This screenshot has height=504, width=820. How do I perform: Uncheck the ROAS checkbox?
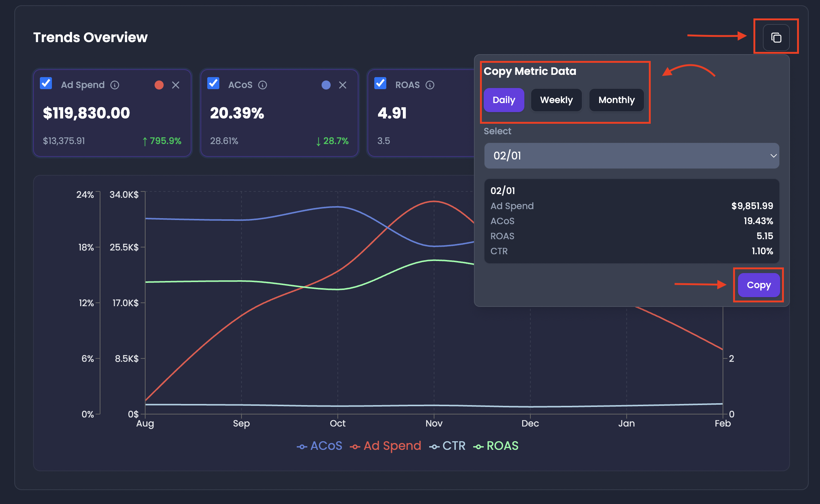380,83
